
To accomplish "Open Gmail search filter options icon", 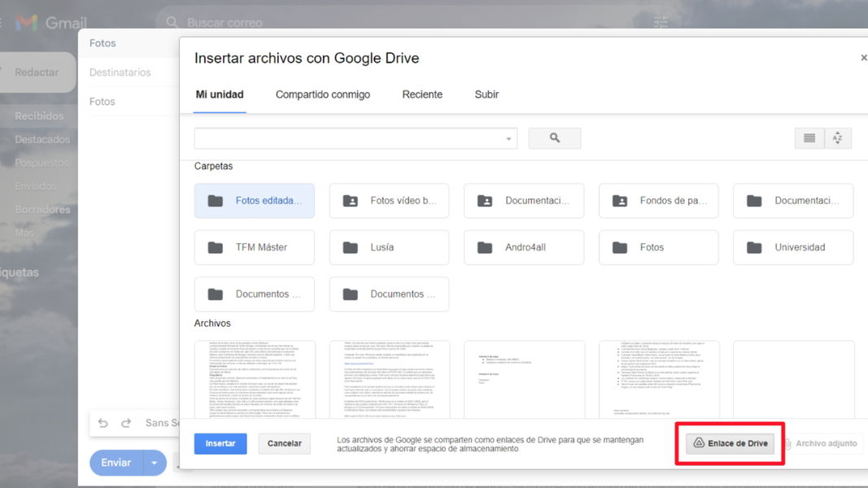I will [661, 23].
